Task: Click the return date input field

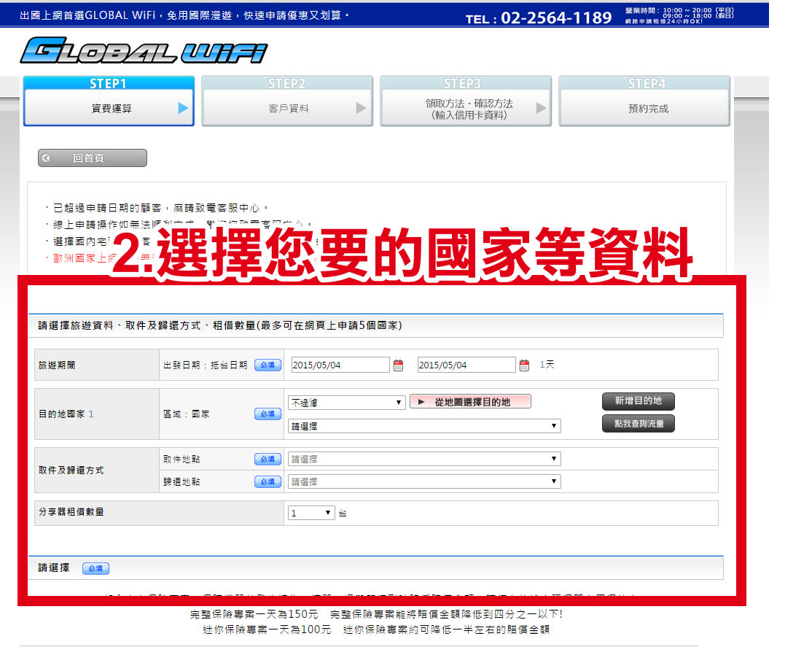Action: click(466, 365)
